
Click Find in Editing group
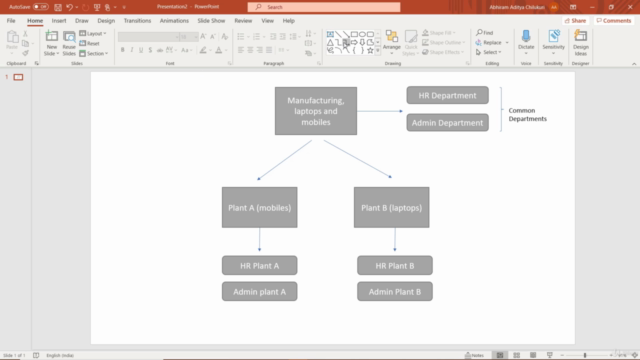pos(484,33)
